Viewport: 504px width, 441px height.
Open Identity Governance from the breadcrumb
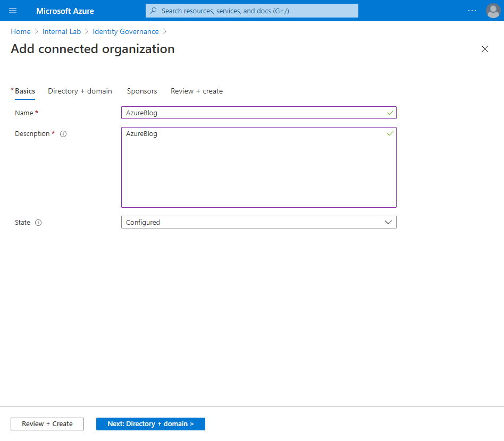point(125,31)
